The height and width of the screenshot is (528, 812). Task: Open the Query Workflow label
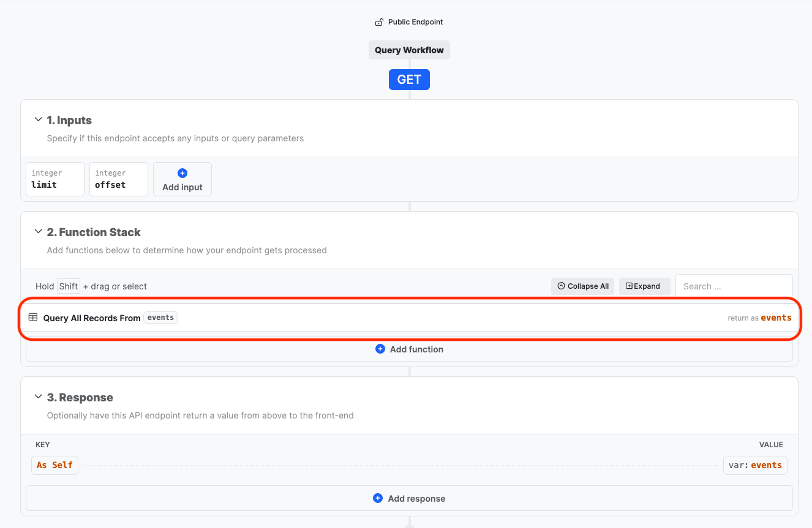[409, 50]
